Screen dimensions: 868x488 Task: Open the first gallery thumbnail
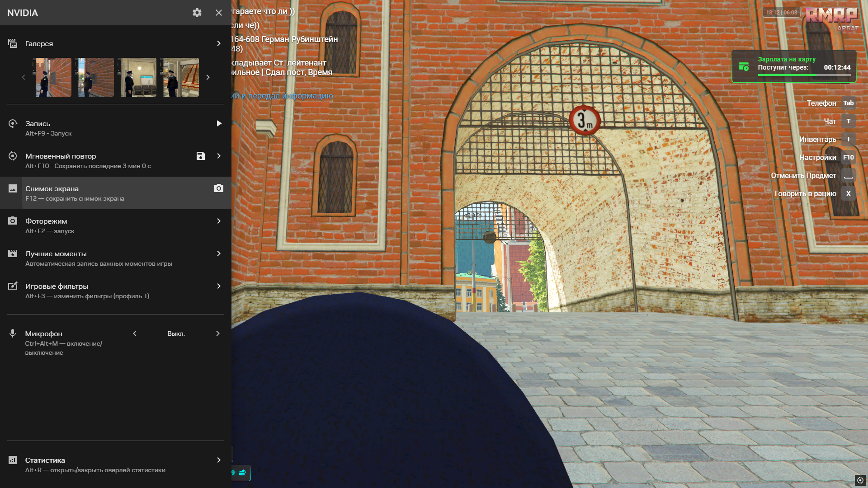coord(53,77)
